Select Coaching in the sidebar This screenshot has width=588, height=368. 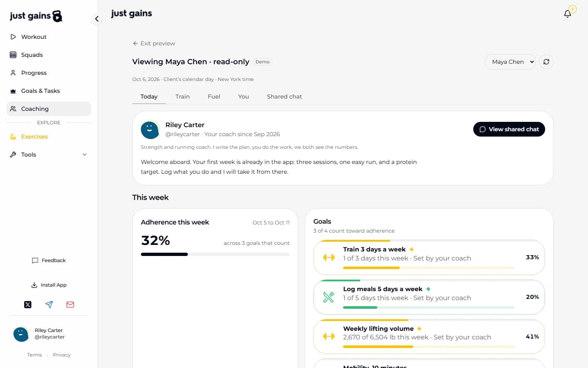click(x=49, y=109)
